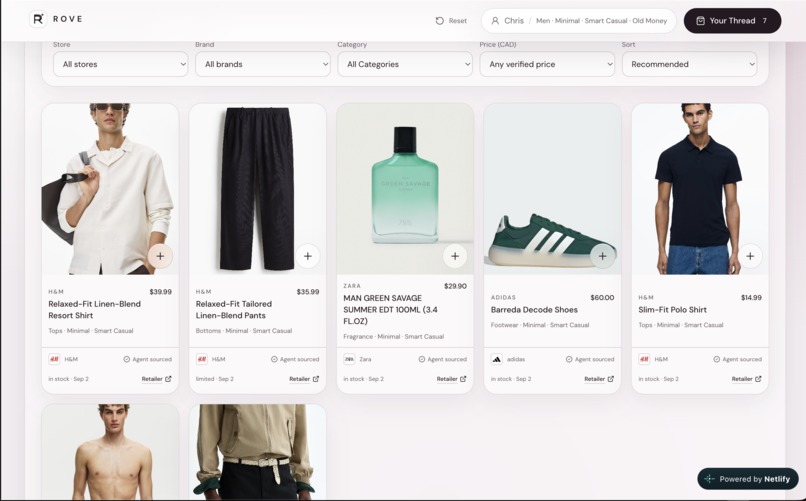Click title Relaxed-Fit Tailored Linen-Blend Pants
This screenshot has height=501, width=806.
234,309
